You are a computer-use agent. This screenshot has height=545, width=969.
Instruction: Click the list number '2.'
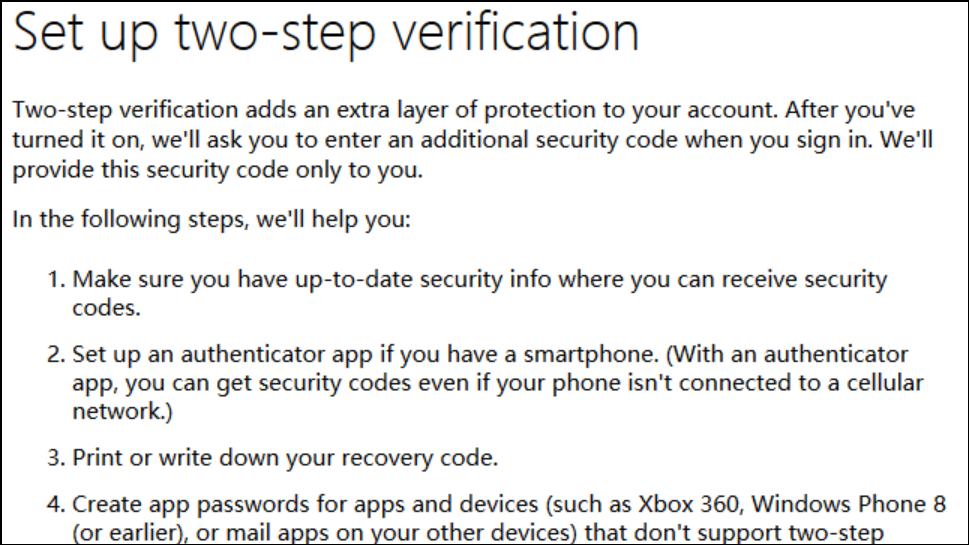[56, 354]
